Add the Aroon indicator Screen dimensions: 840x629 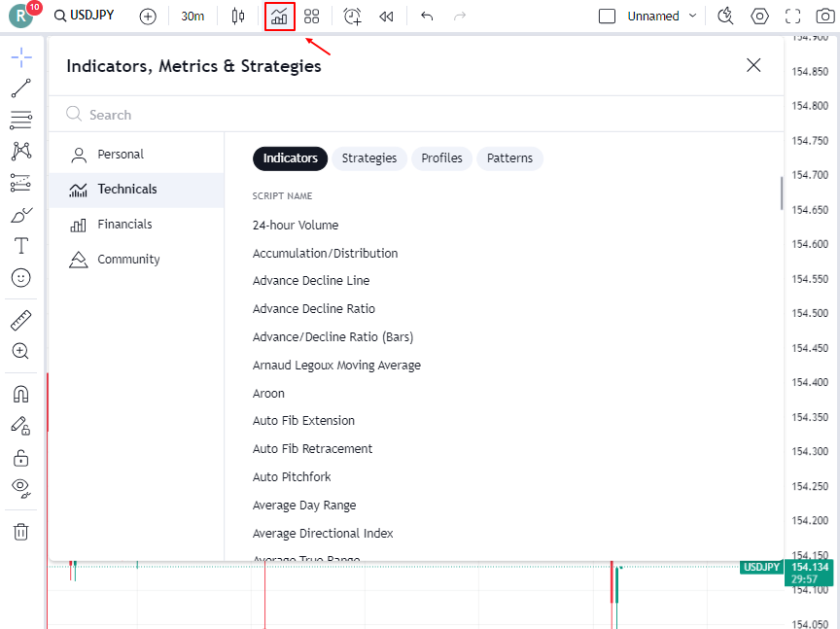[x=268, y=394]
